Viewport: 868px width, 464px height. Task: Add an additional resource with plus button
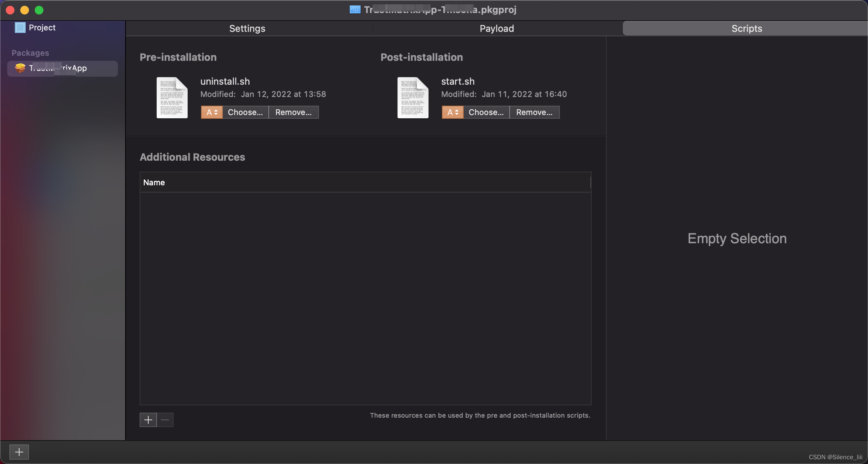point(148,420)
